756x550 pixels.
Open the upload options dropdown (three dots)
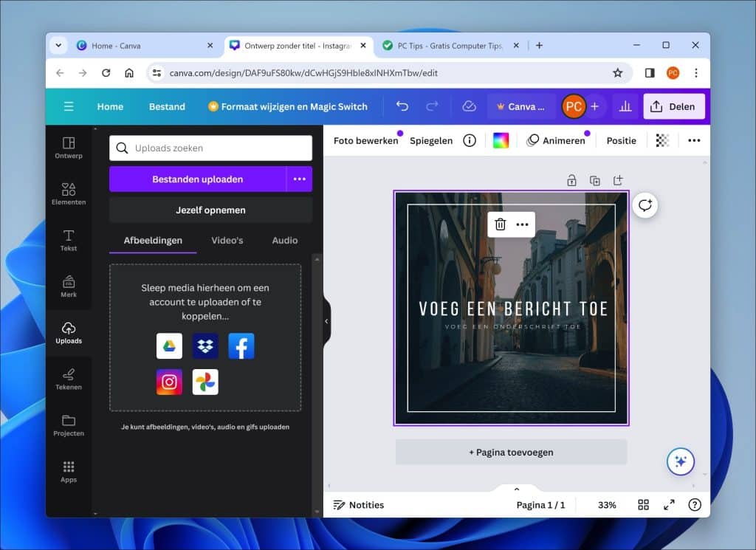pyautogui.click(x=300, y=179)
